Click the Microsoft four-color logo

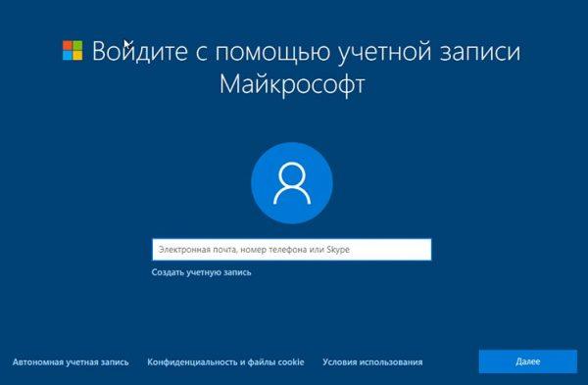coord(73,50)
